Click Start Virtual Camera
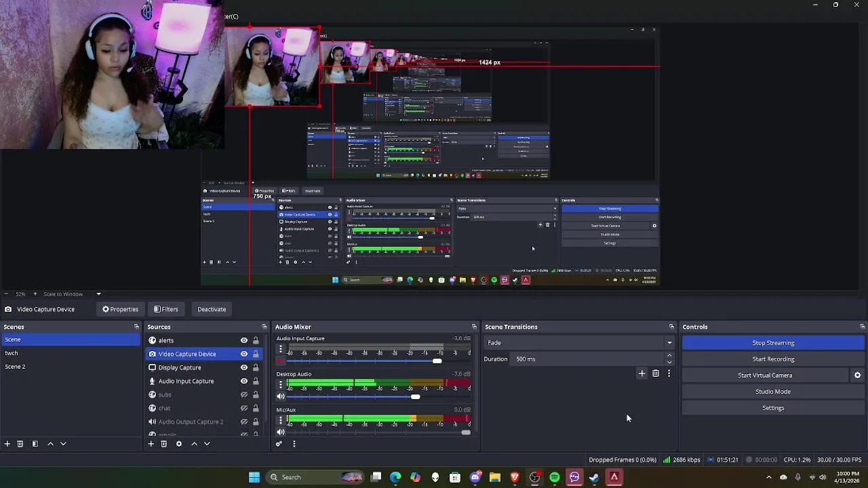The image size is (868, 488). [x=765, y=375]
